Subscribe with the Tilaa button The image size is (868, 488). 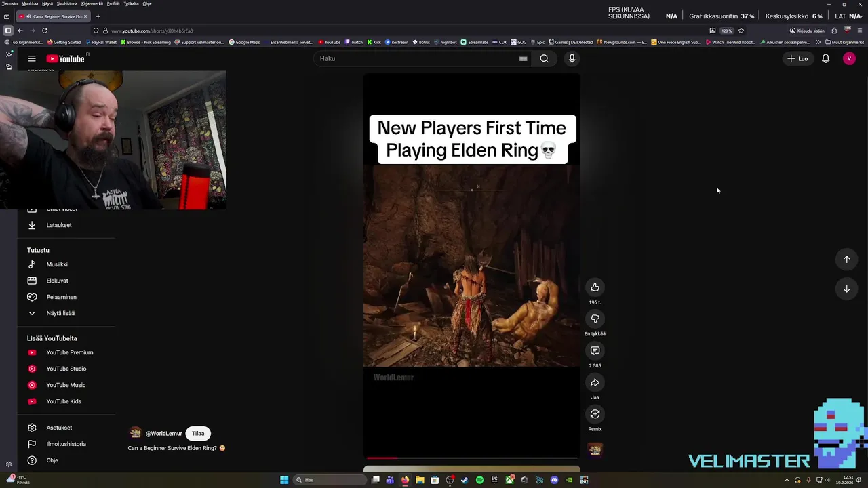click(x=198, y=434)
